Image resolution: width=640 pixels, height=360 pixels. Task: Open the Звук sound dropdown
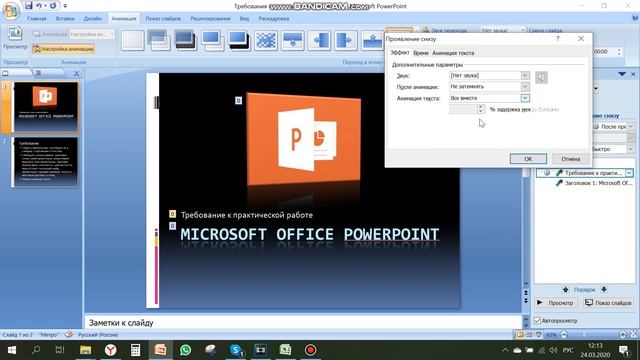point(525,75)
